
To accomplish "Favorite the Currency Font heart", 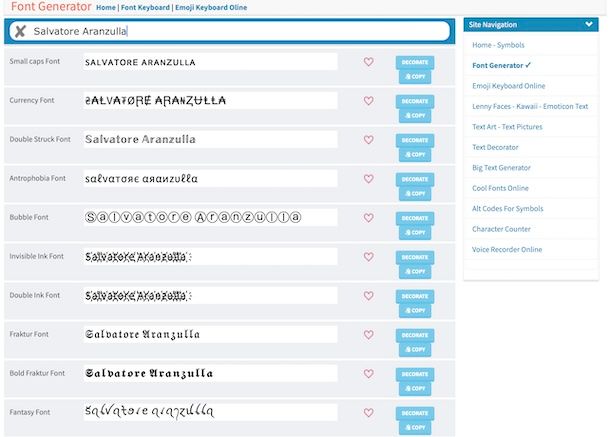I will click(368, 101).
